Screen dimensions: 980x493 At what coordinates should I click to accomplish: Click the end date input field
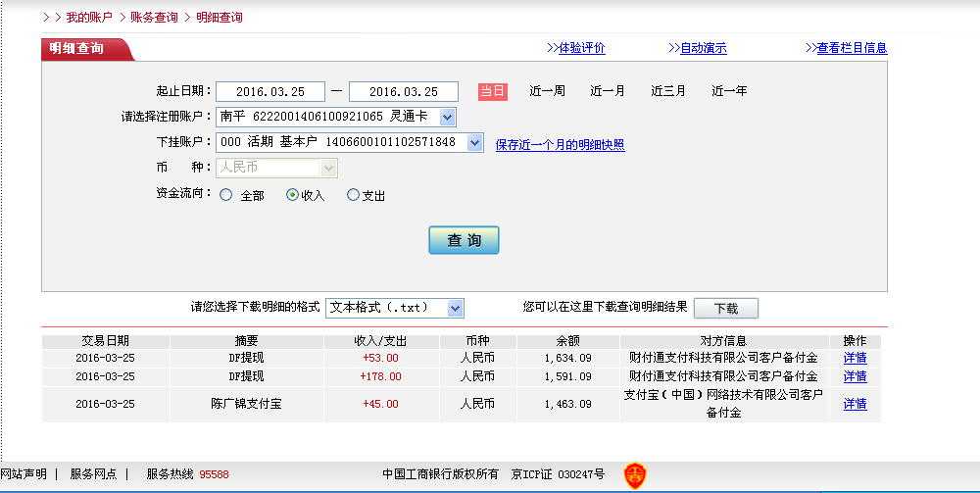[x=403, y=91]
